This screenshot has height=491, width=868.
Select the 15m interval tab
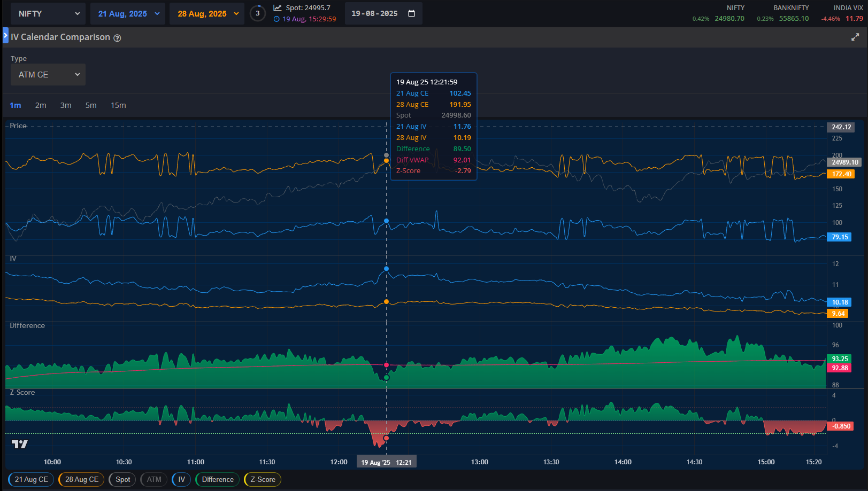(x=118, y=105)
